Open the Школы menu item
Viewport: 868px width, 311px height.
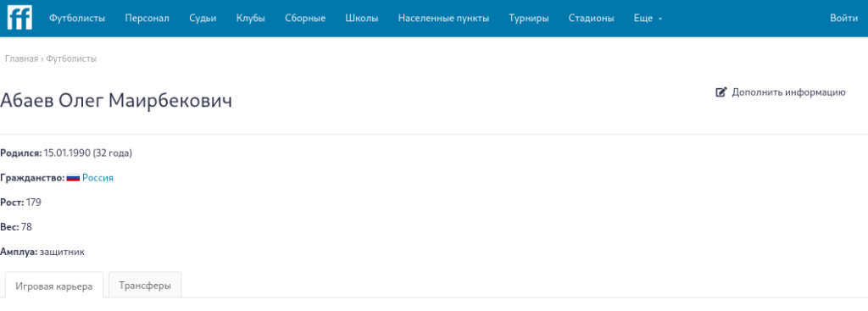point(361,19)
